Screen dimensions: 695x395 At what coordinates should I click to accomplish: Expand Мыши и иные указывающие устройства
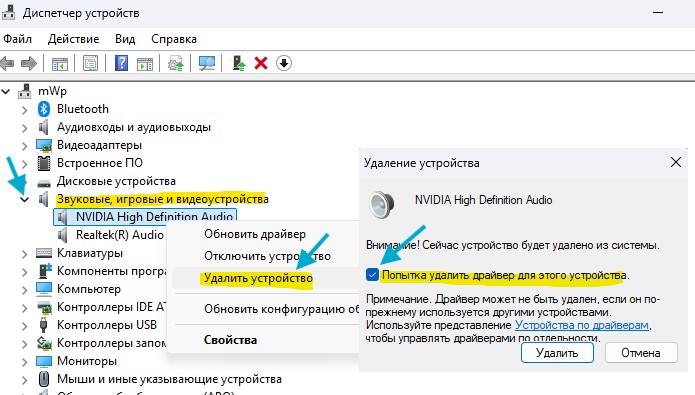24,380
